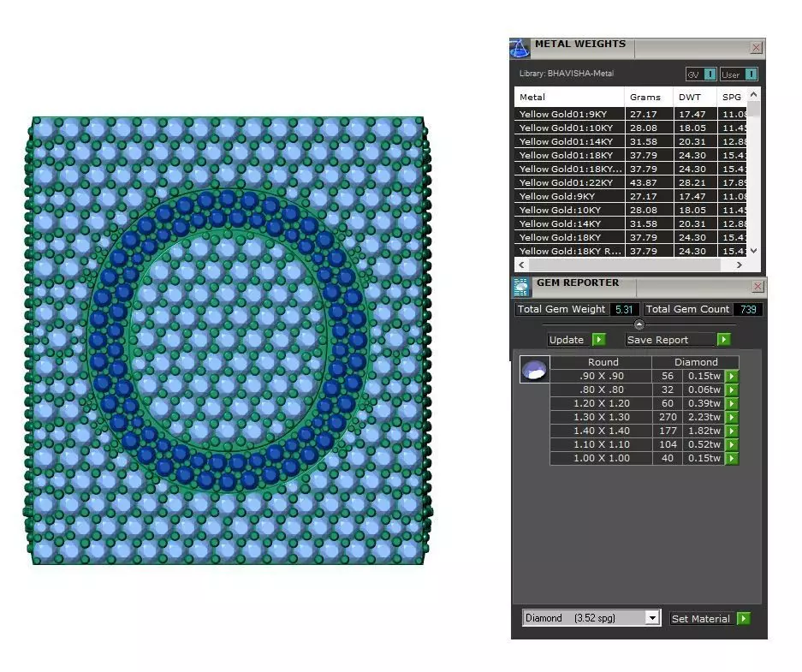Select Yellow Gold:18KY metal row
The image size is (802, 672).
631,237
